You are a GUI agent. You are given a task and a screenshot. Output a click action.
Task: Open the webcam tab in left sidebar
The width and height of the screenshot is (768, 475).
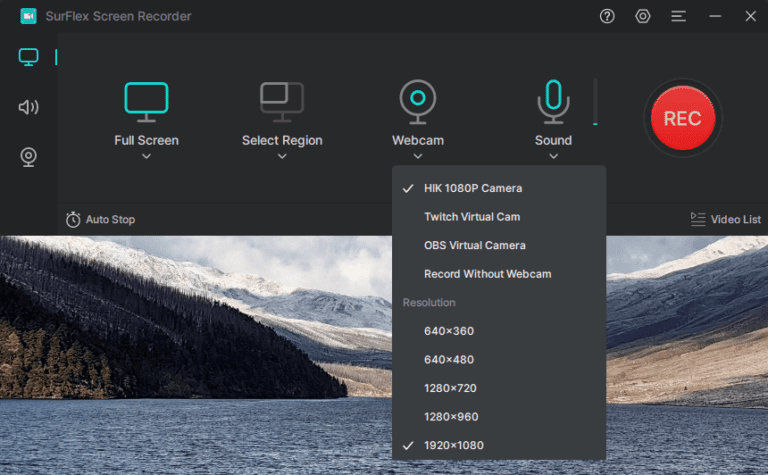(x=29, y=157)
